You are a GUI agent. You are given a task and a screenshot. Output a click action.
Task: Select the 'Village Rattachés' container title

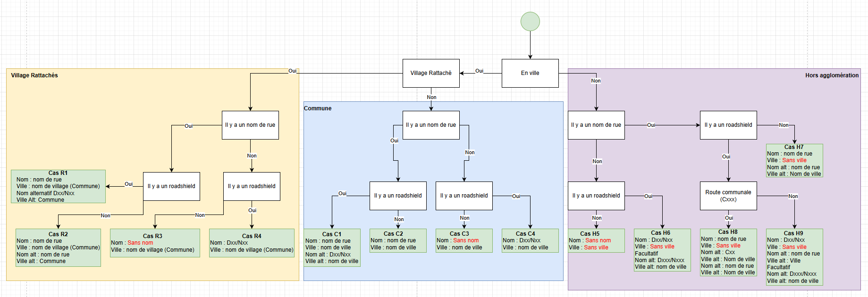(x=34, y=75)
